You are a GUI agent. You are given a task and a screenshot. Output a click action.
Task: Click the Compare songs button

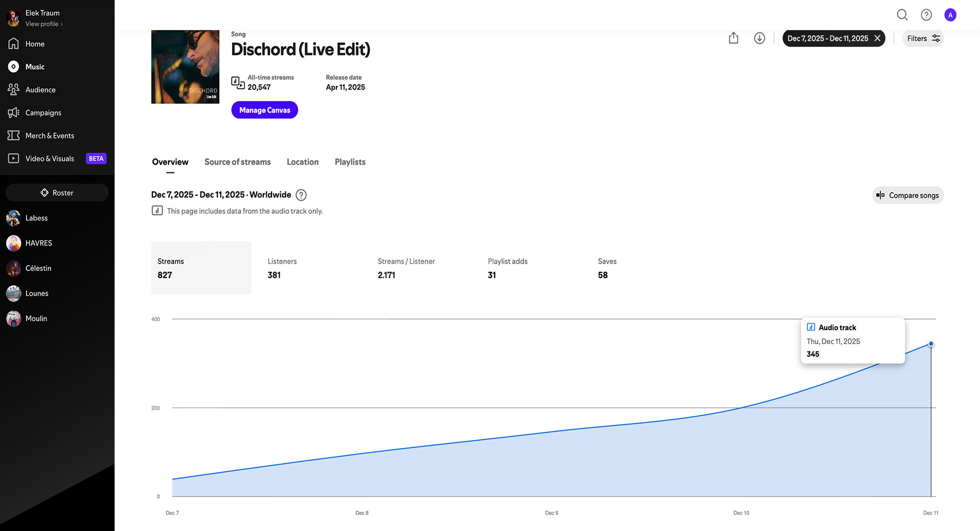tap(908, 195)
